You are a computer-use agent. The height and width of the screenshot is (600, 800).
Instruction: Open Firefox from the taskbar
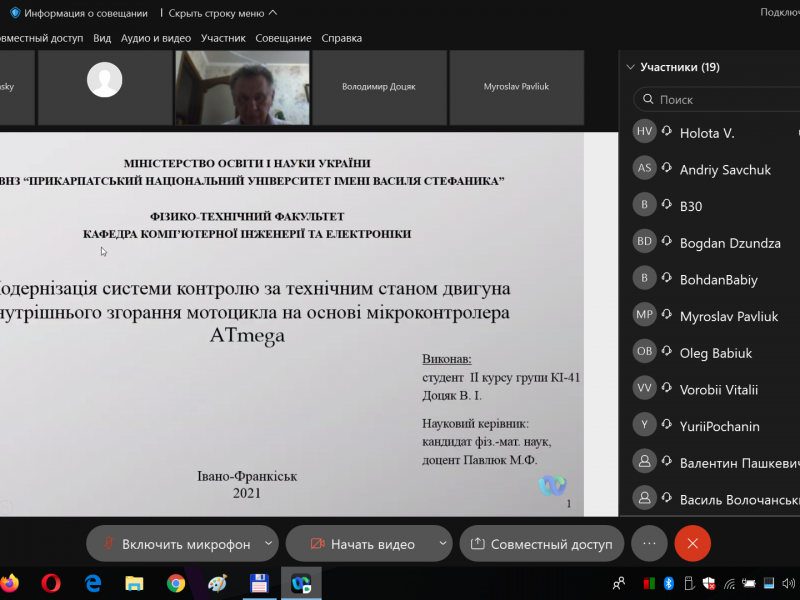click(x=9, y=582)
